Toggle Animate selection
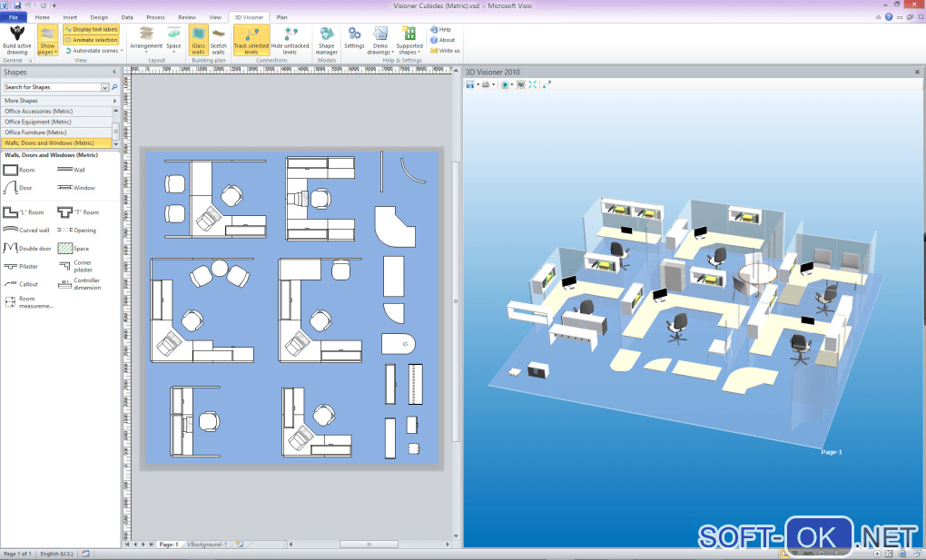 coord(91,40)
